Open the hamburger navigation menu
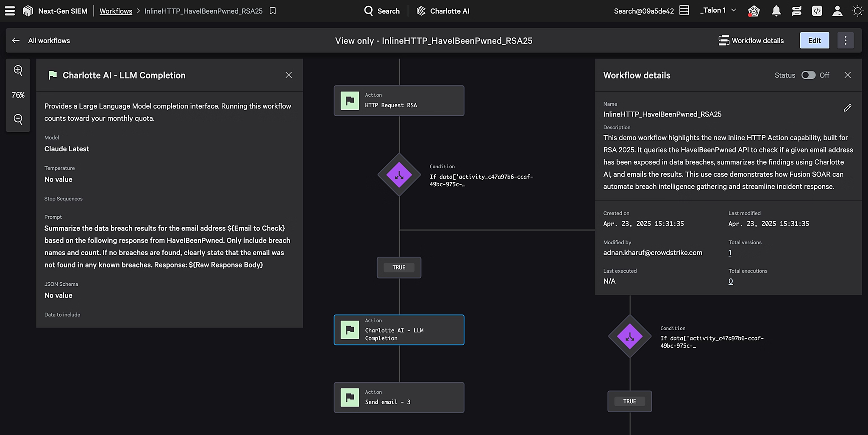 coord(10,11)
